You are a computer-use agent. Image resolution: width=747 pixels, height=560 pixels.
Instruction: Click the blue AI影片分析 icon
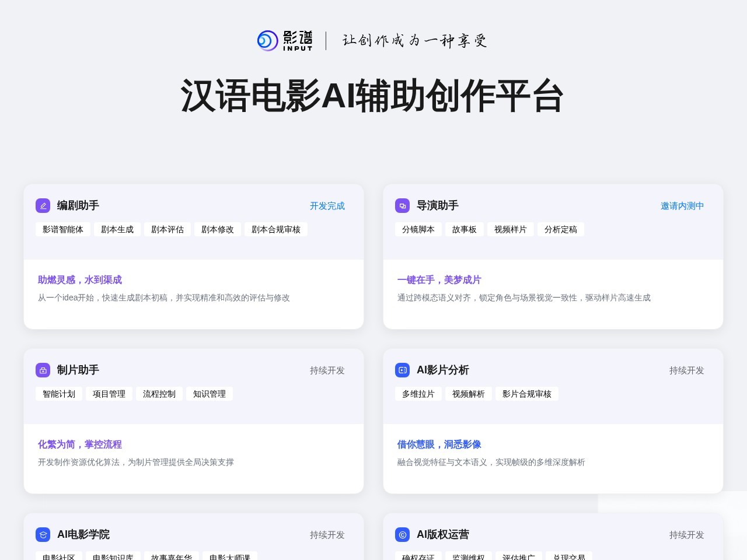(x=402, y=370)
